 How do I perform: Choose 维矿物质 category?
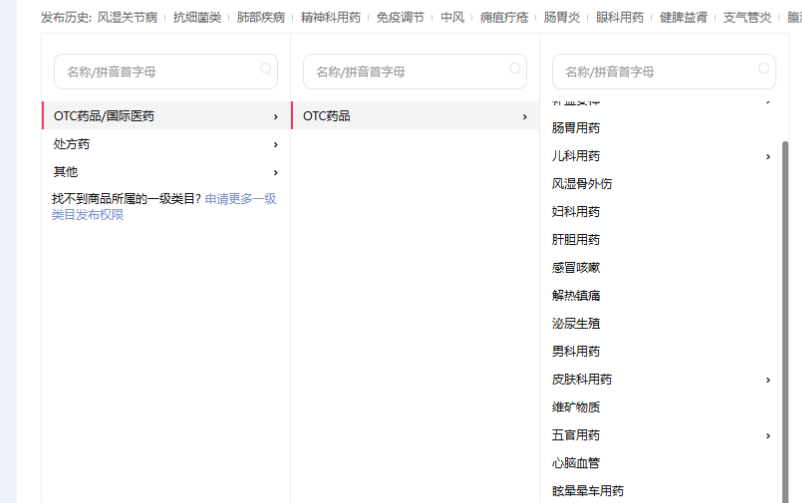(x=576, y=407)
